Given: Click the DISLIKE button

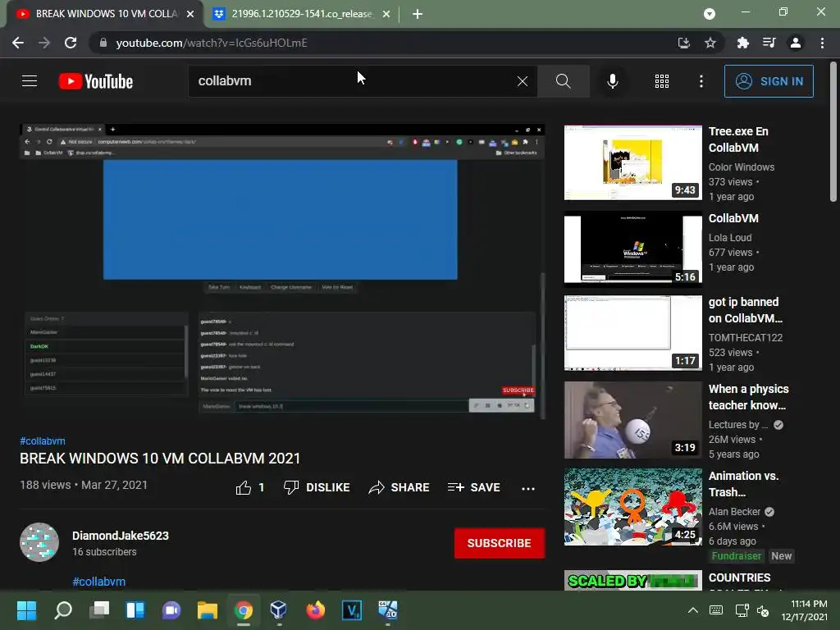Looking at the screenshot, I should pyautogui.click(x=317, y=487).
